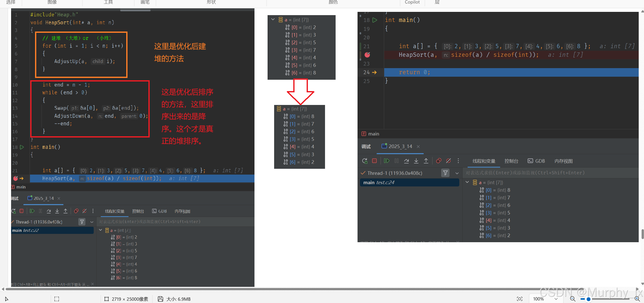Click the Run arrow beside line 18 main()

coord(375,20)
